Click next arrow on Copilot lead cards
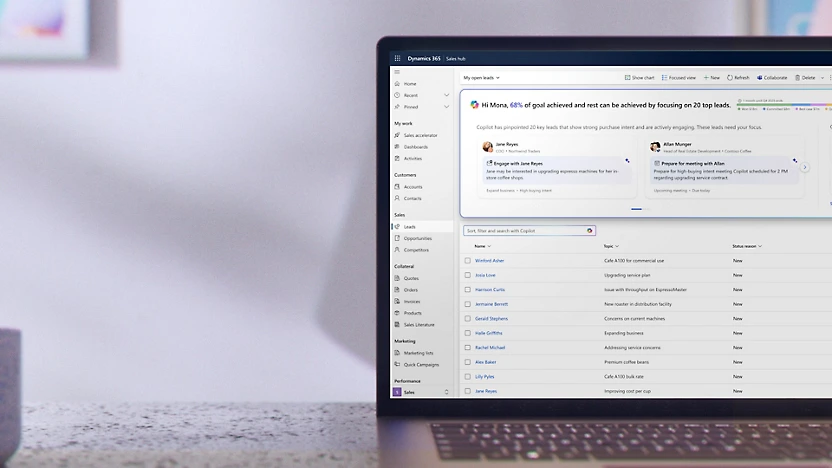 tap(805, 167)
